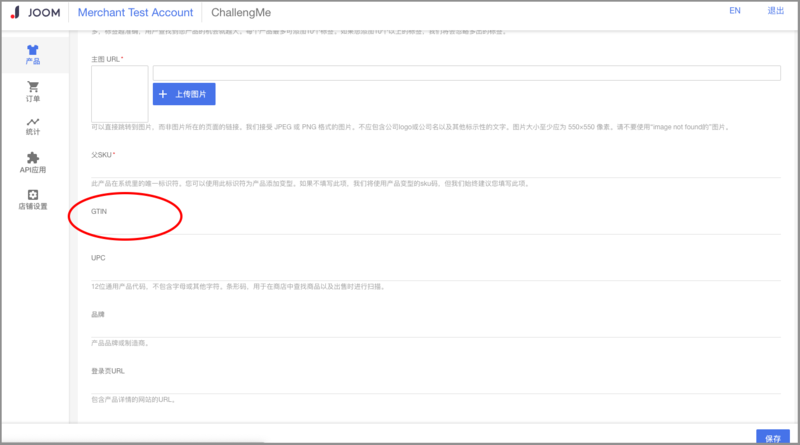Screen dimensions: 800x445
Task: Click the parent SKU label
Action: (101, 155)
